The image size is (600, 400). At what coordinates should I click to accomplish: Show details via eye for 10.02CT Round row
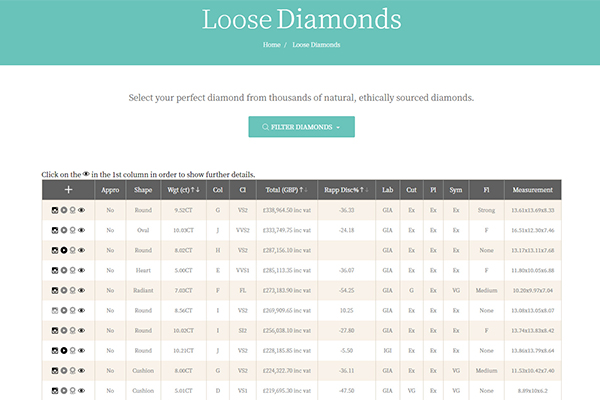(x=82, y=330)
